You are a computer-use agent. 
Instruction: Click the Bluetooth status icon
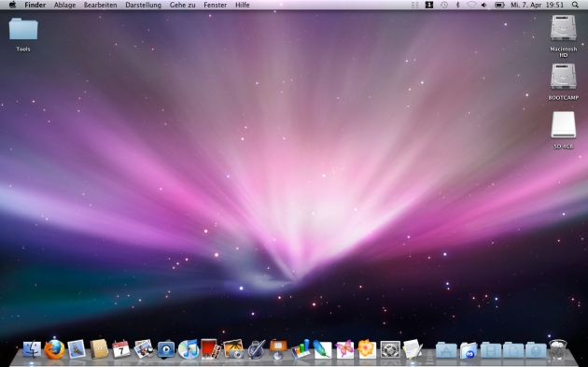coord(457,5)
